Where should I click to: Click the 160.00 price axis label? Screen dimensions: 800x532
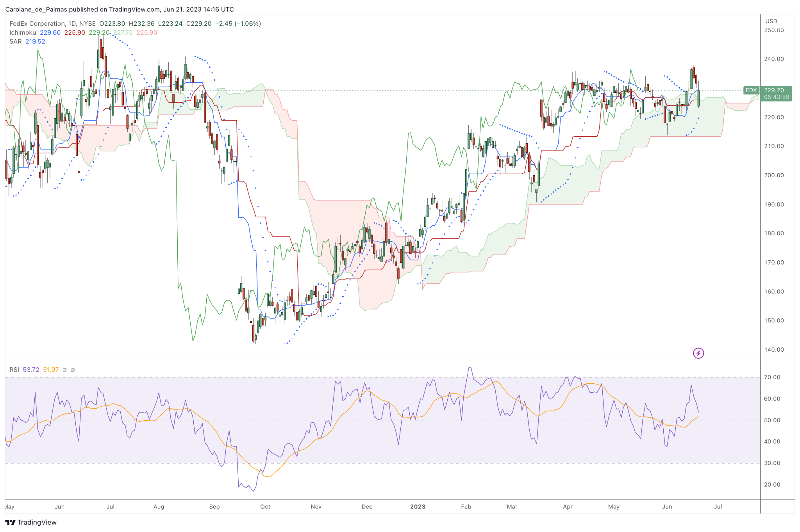[x=774, y=292]
